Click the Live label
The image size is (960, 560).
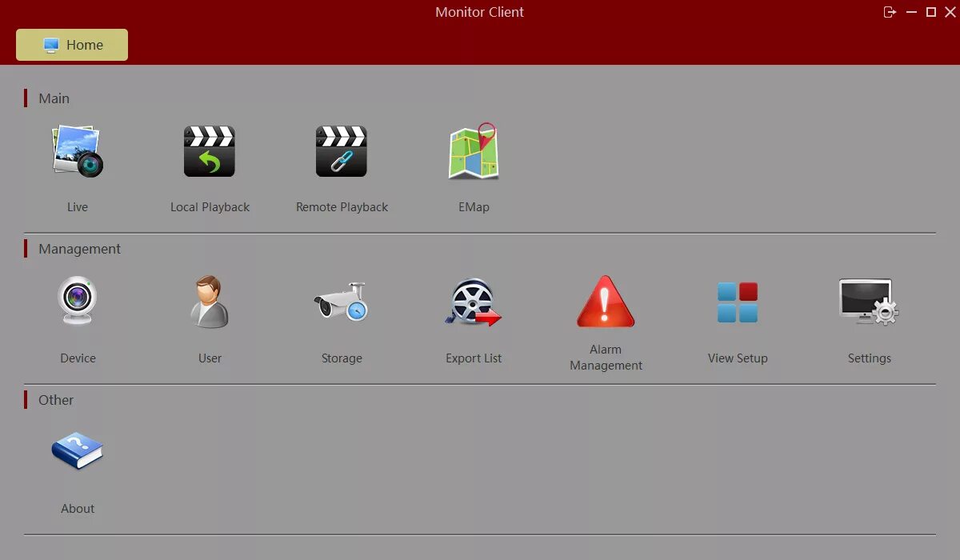(x=78, y=207)
